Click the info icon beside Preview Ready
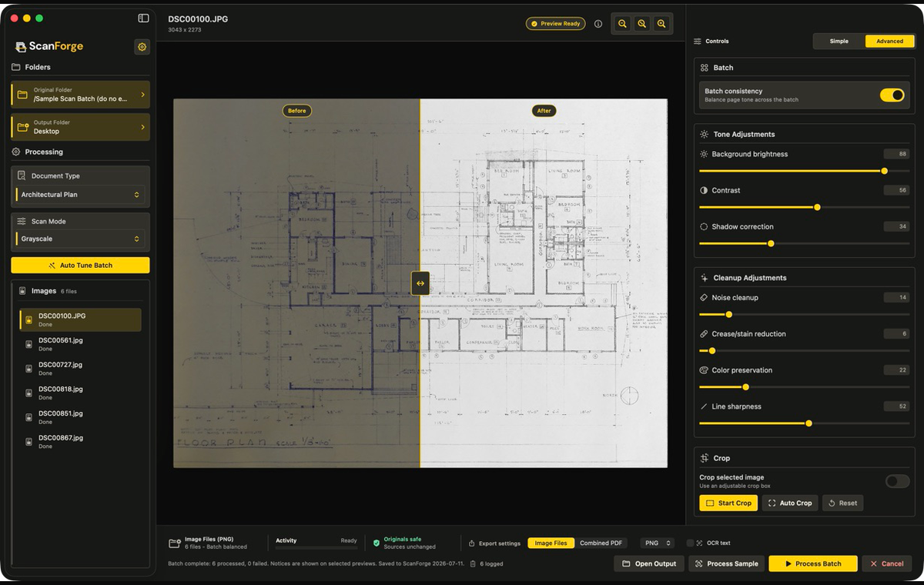The height and width of the screenshot is (585, 924). (598, 24)
